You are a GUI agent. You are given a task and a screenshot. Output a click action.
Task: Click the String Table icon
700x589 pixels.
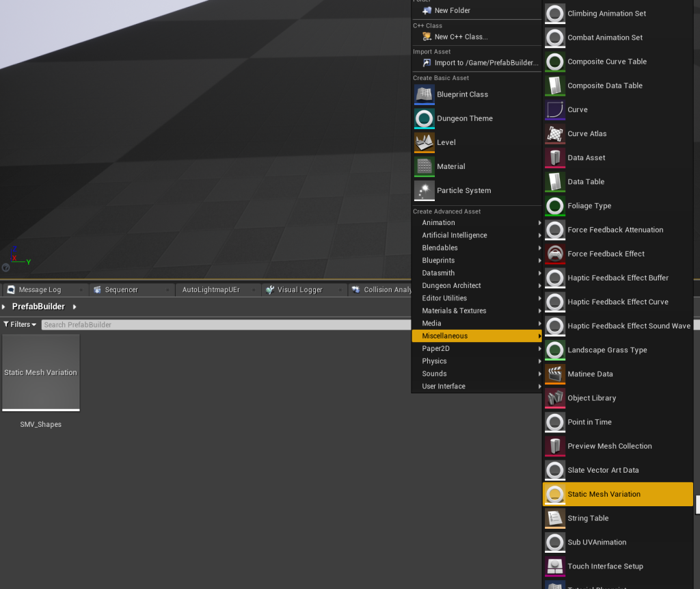click(555, 519)
